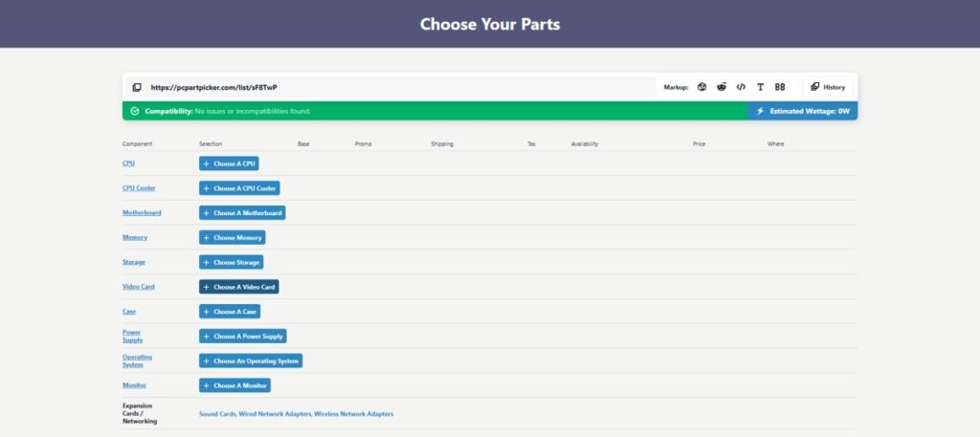Select the Reddit markup icon
The image size is (980, 437).
pyautogui.click(x=722, y=87)
